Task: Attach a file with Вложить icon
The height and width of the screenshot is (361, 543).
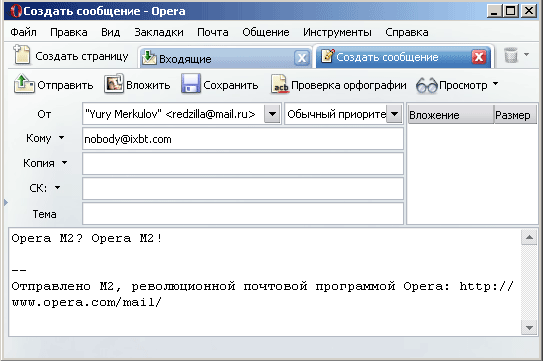Action: coord(114,84)
